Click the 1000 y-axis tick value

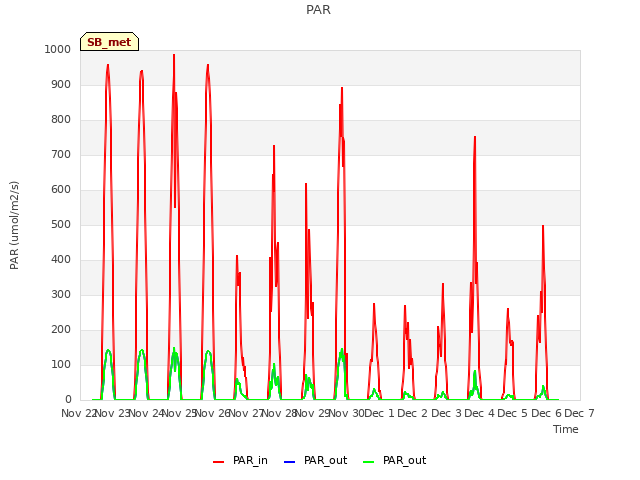click(x=58, y=49)
